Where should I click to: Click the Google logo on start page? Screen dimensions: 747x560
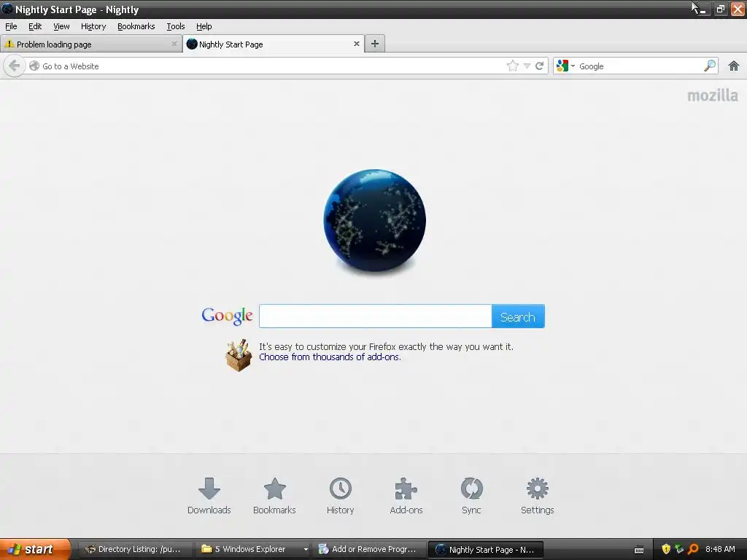point(228,316)
